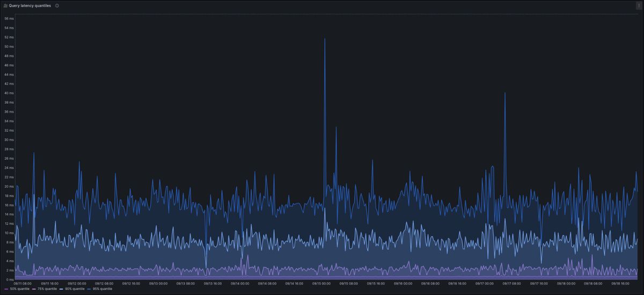The height and width of the screenshot is (295, 644).
Task: Toggle the 90% quantile legend label
Action: pos(75,289)
